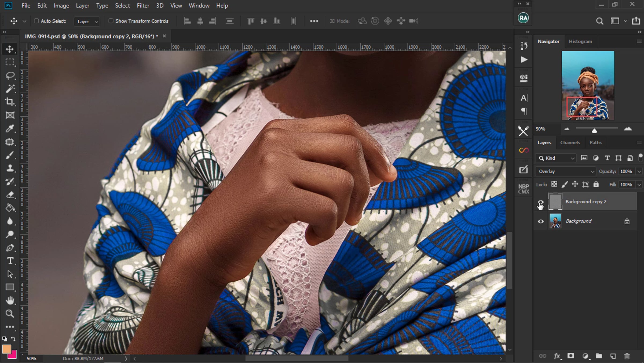
Task: Select the Eyedropper tool
Action: coord(10,128)
